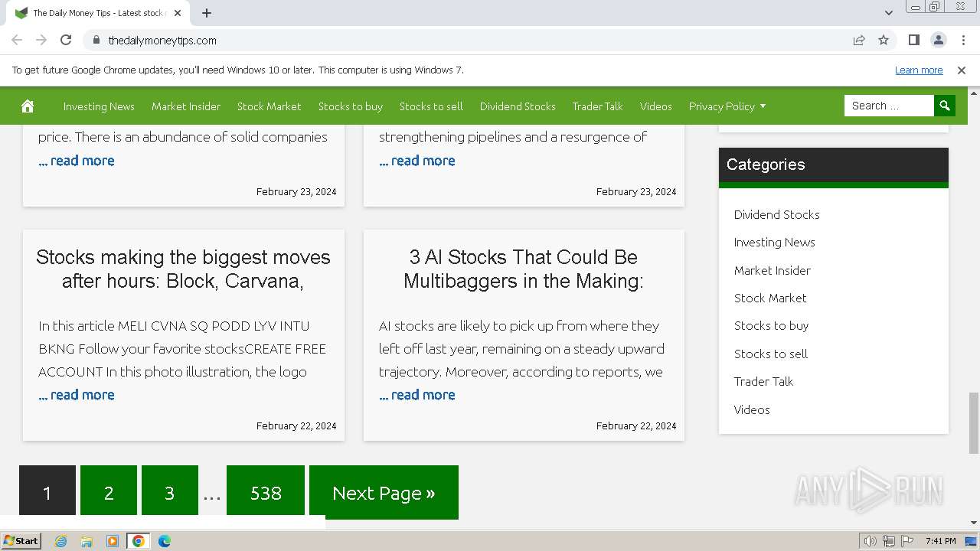Click the Next Page button
Viewport: 980px width, 551px height.
pyautogui.click(x=384, y=492)
